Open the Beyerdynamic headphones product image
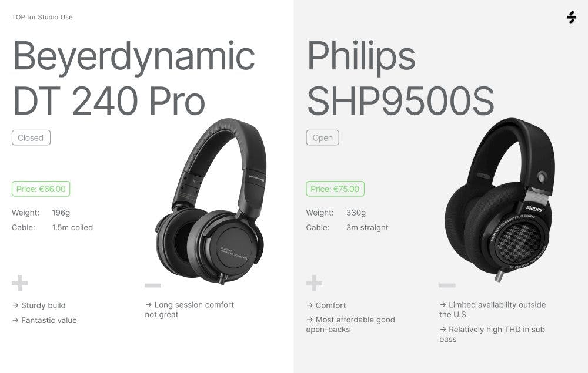Screen dimensions: 588x373 click(x=211, y=201)
